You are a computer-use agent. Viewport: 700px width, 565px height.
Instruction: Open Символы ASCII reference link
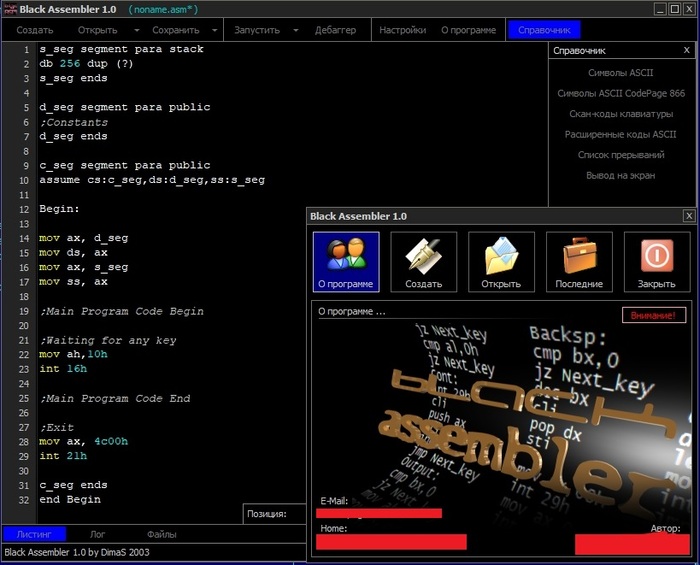point(620,72)
